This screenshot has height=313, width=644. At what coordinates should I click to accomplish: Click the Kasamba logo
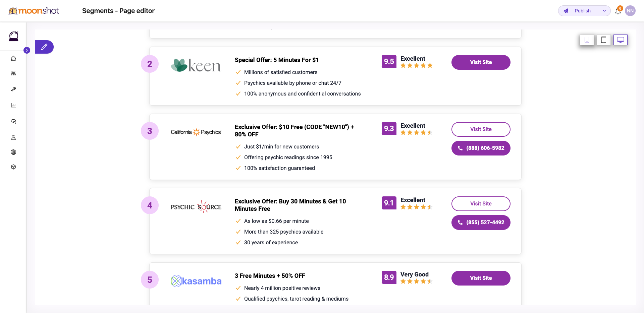(196, 281)
